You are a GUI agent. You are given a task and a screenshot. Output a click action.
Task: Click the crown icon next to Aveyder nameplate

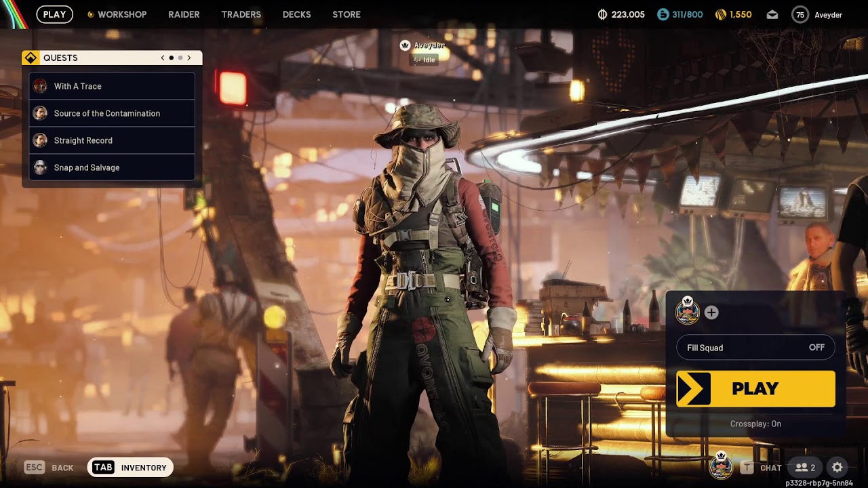point(406,45)
